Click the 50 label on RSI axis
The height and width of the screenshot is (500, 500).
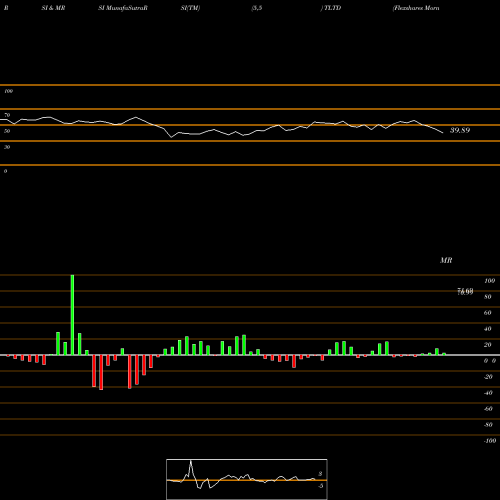click(7, 131)
